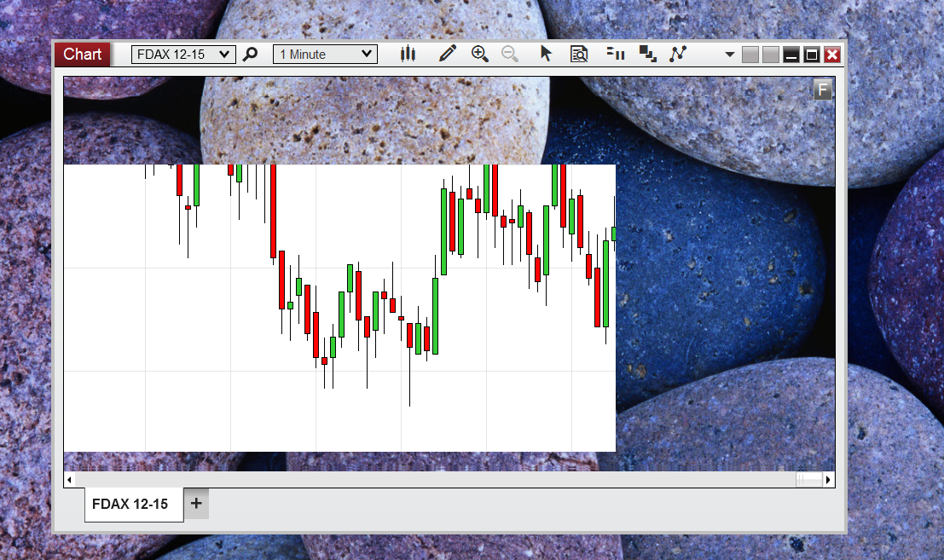Click the indicators stacked squares icon

tap(648, 55)
